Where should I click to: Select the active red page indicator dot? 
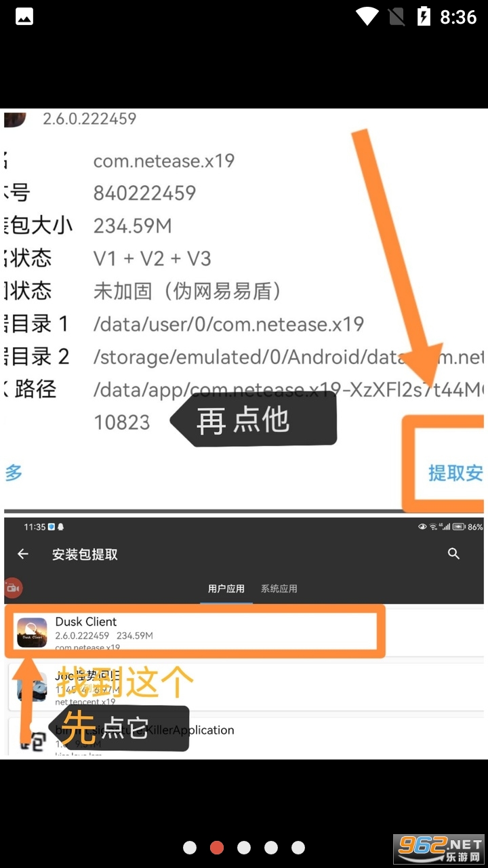(x=217, y=848)
